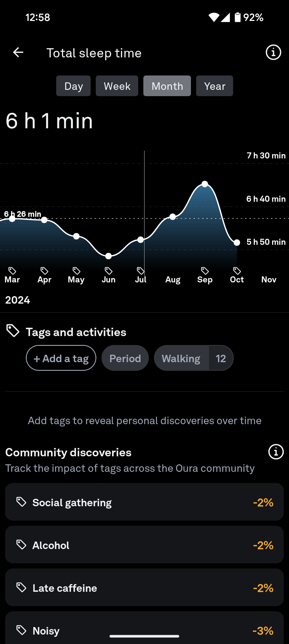Image resolution: width=289 pixels, height=644 pixels.
Task: Tap the tag icon above May
Action: pyautogui.click(x=76, y=271)
